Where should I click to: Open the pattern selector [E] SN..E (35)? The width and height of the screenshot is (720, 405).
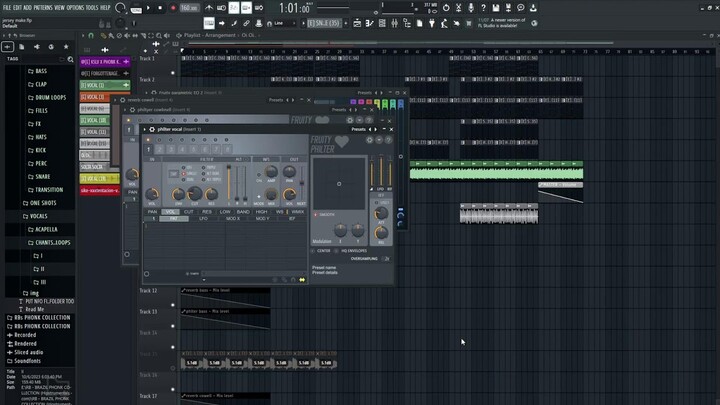(323, 23)
